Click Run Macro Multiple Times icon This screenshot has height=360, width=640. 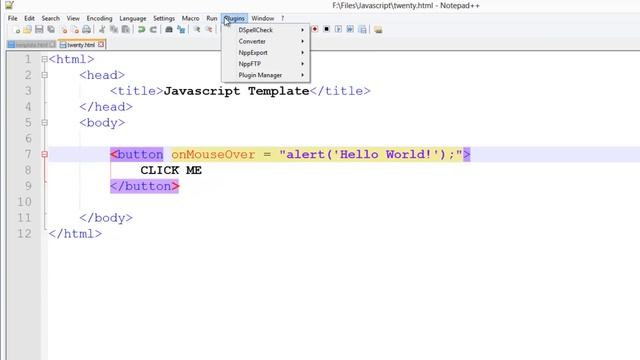(x=350, y=29)
